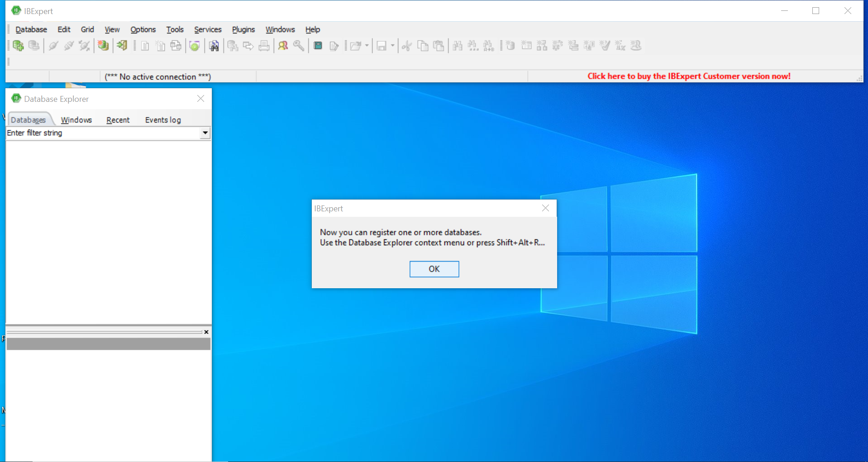Click the sparkle page toolbar icon
Screen dimensions: 868x462
click(161, 46)
